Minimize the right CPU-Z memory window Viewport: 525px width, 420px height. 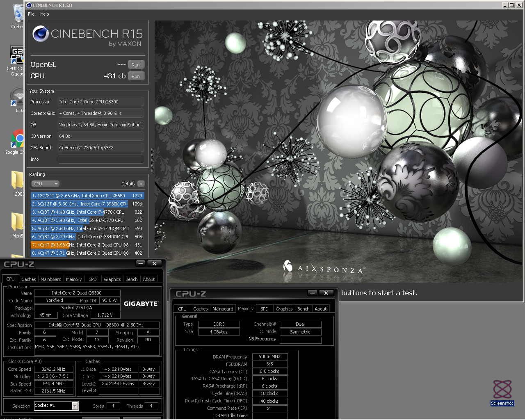coord(313,293)
